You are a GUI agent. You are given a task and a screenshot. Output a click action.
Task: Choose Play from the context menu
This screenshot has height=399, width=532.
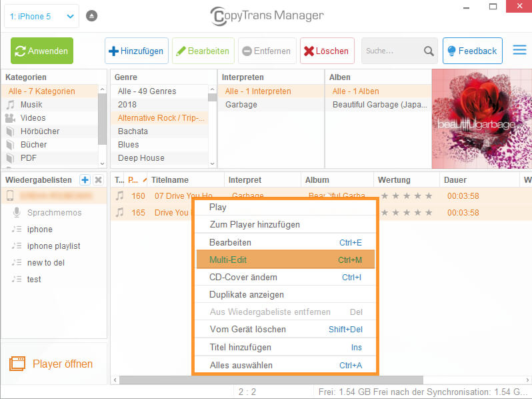(285, 207)
